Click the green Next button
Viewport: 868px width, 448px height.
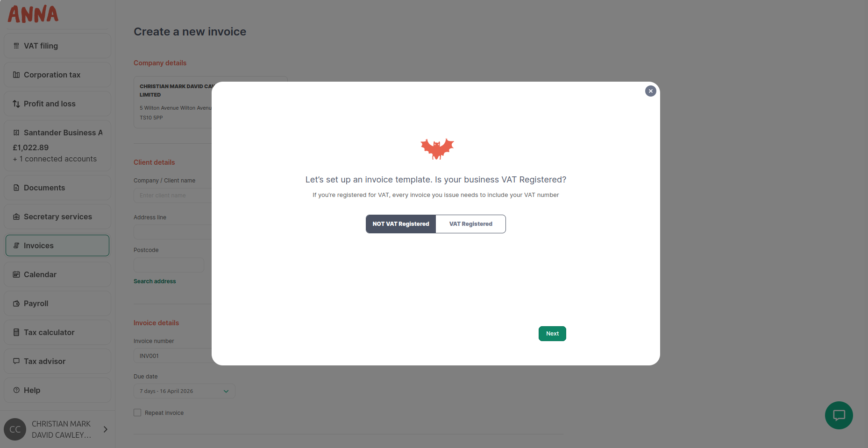(552, 334)
